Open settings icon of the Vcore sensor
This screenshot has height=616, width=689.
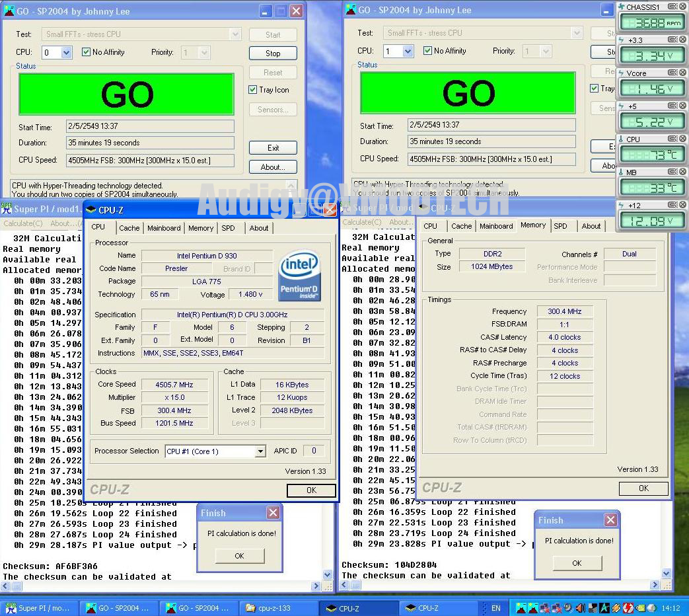(672, 73)
